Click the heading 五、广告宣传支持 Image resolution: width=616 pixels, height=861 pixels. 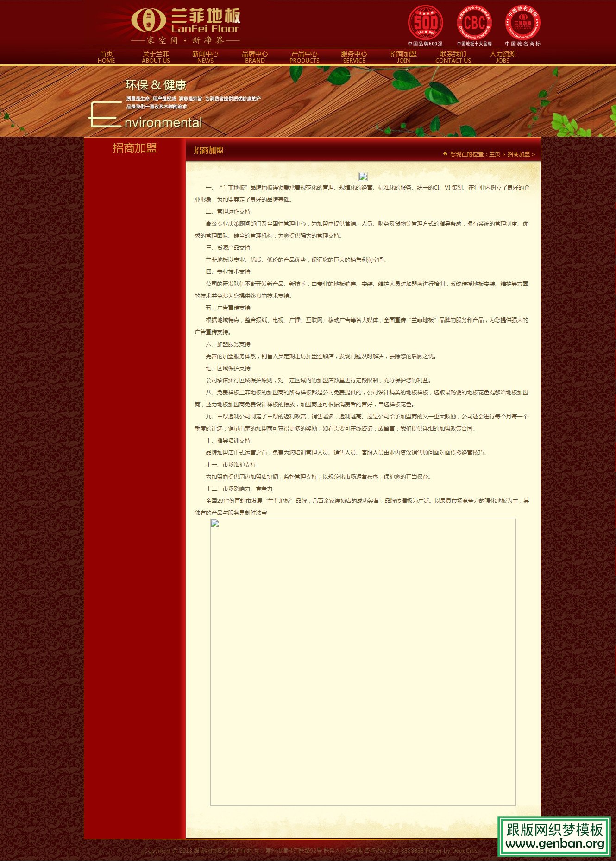(x=228, y=308)
